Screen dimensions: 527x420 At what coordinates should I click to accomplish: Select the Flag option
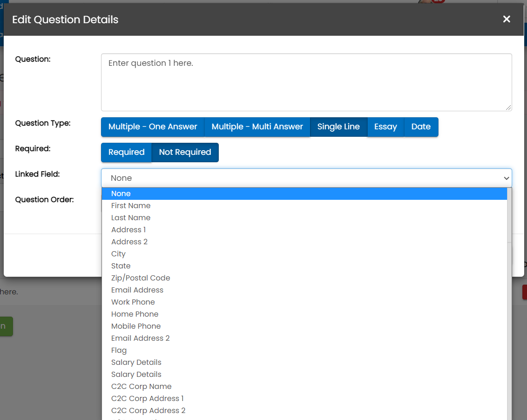[119, 350]
